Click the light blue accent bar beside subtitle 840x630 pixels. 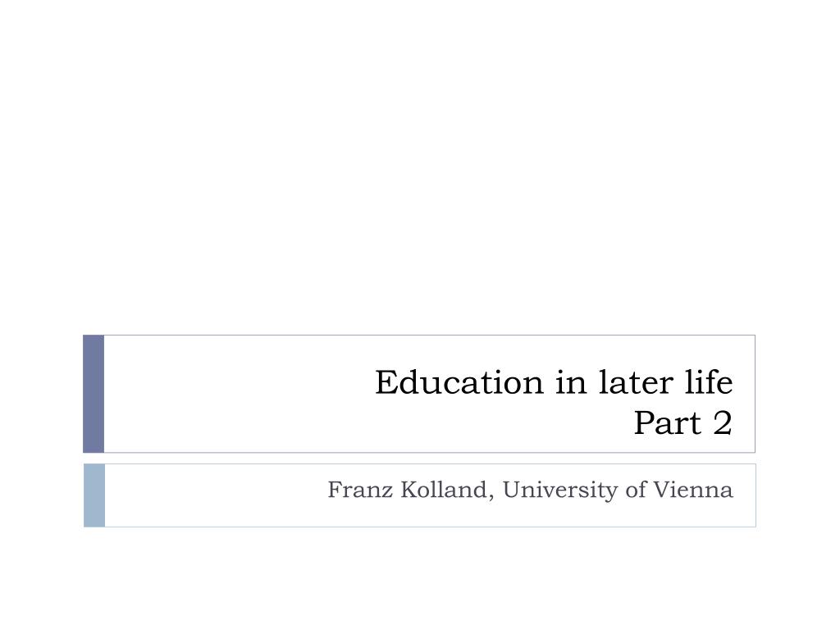94,495
